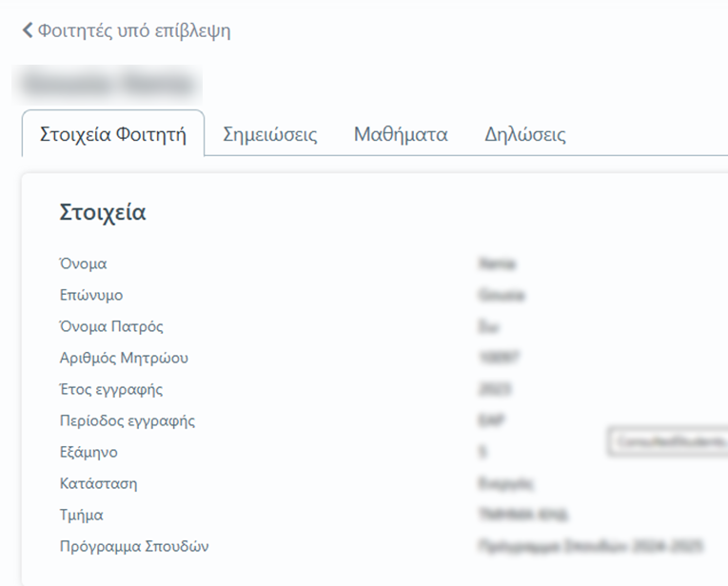Open the Μαθήματα tab
Viewport: 728px width, 586px height.
point(401,134)
